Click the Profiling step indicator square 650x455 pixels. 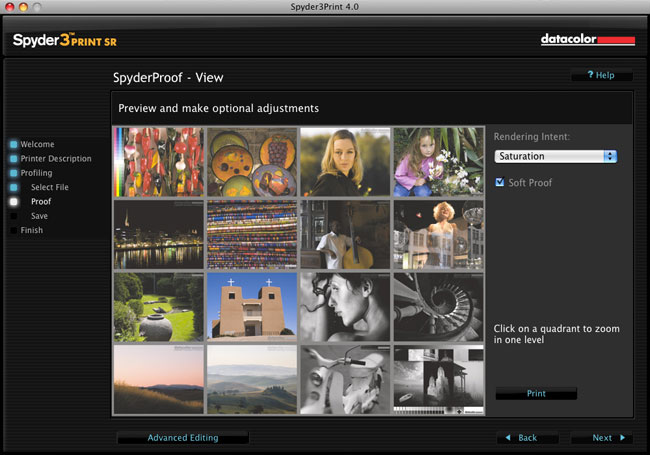coord(14,173)
